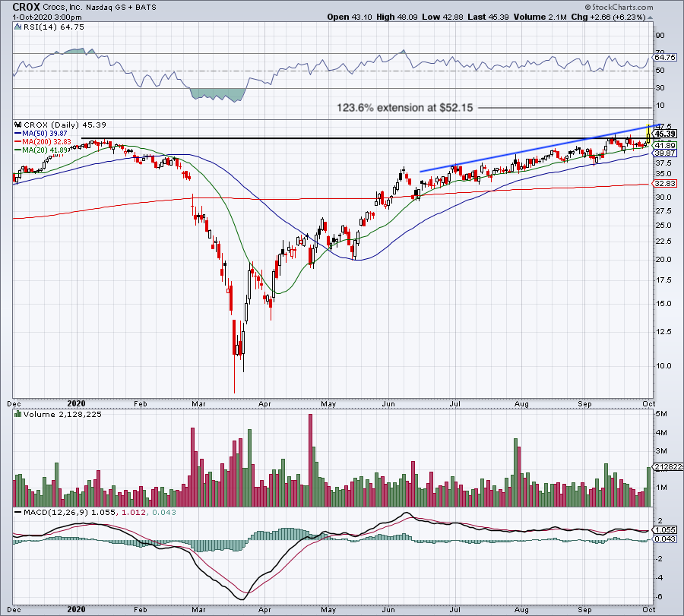The image size is (684, 616).
Task: Click the 1.055 MACD tag on right axis
Action: pyautogui.click(x=666, y=529)
